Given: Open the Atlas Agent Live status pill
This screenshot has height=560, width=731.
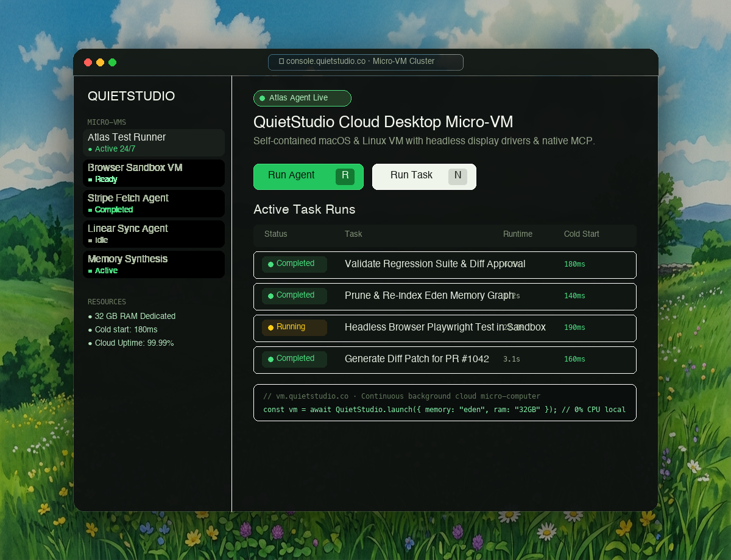Looking at the screenshot, I should [x=302, y=98].
